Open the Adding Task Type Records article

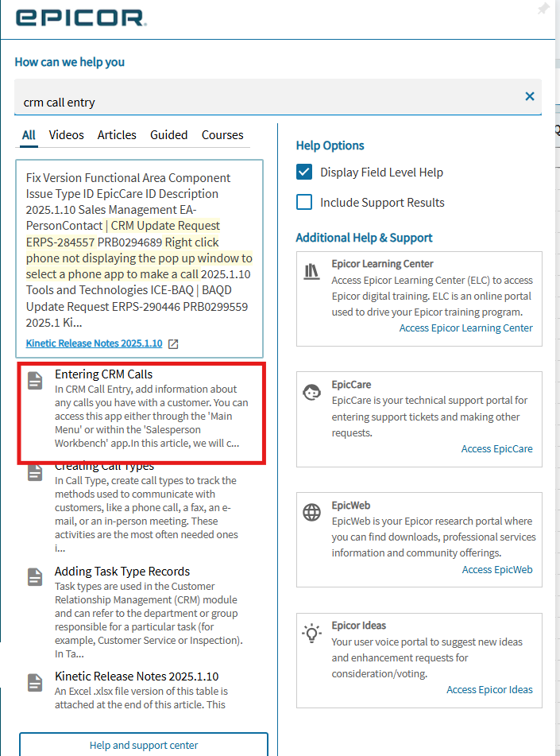tap(122, 572)
